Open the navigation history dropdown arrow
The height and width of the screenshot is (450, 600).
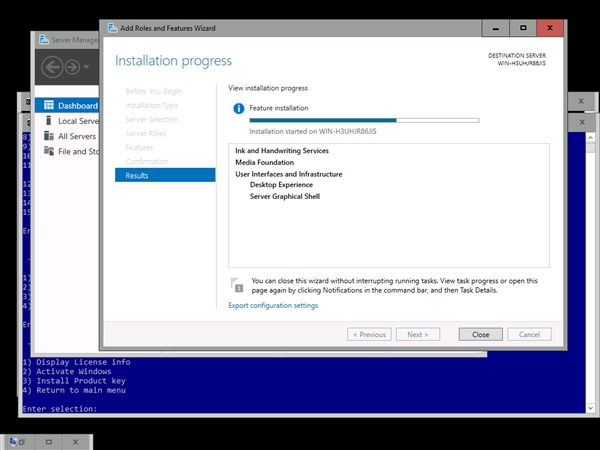[x=87, y=68]
